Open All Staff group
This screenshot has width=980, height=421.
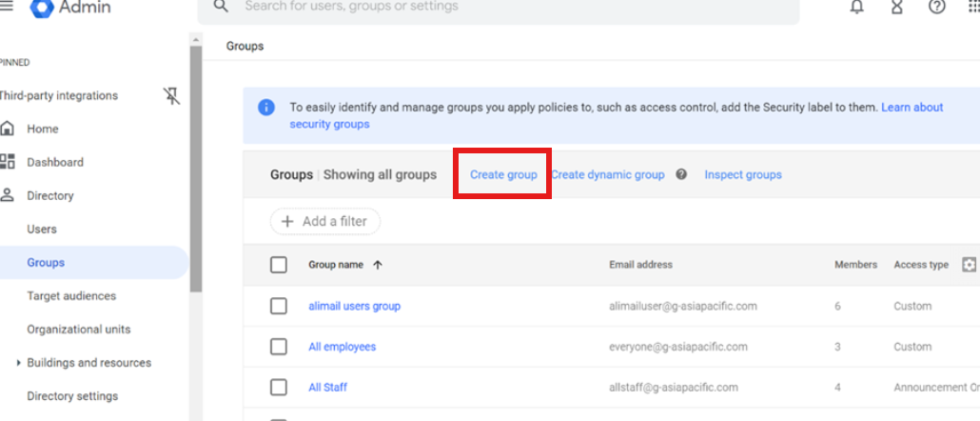(x=327, y=388)
